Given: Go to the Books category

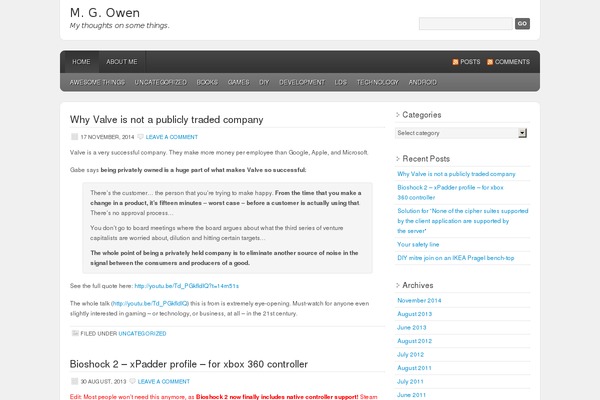Looking at the screenshot, I should pos(207,82).
